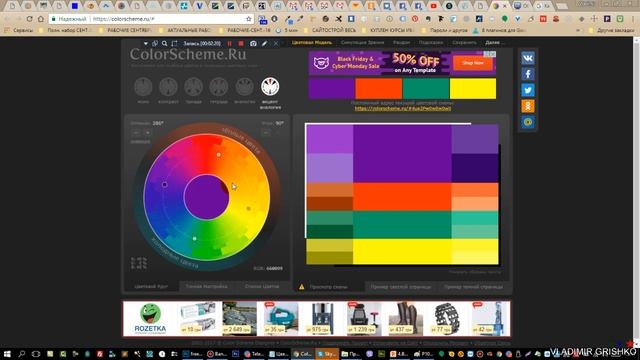Open the Сохранить menu
Viewport: 640px width, 360px height.
point(464,42)
